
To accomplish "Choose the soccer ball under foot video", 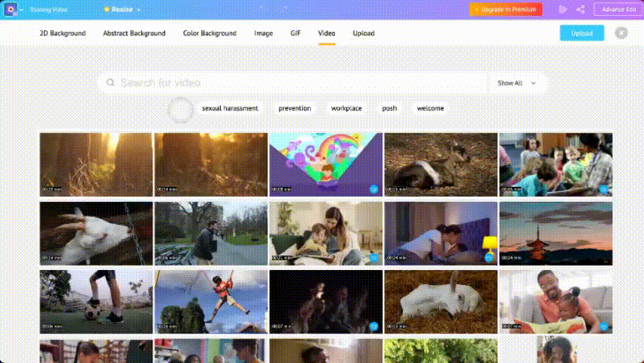I will point(96,301).
